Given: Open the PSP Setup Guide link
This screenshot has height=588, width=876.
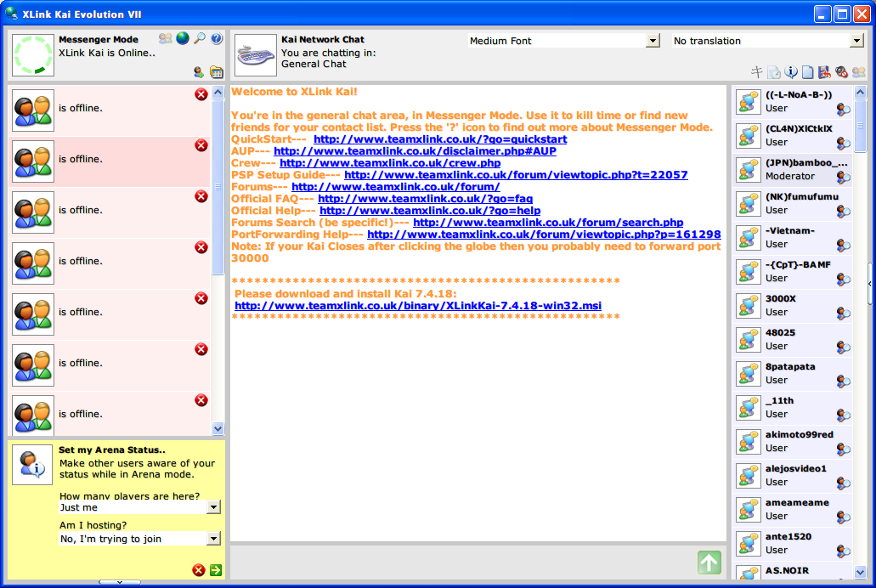Looking at the screenshot, I should [516, 174].
